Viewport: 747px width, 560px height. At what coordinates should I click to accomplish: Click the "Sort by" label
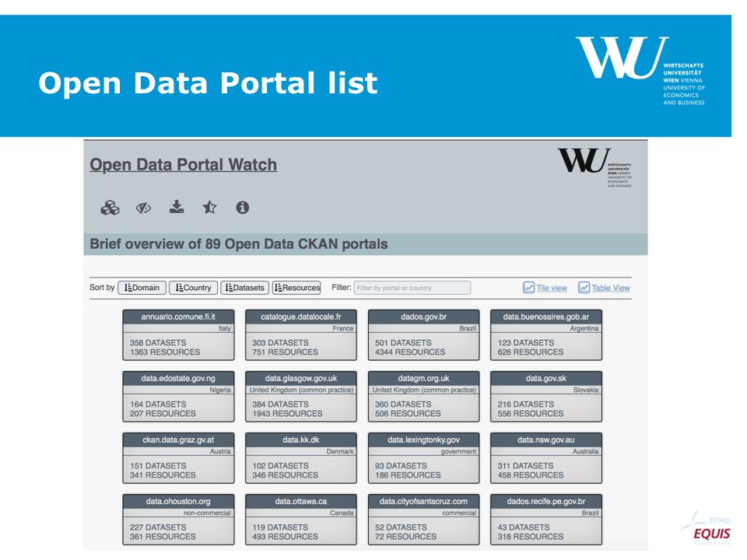point(102,287)
